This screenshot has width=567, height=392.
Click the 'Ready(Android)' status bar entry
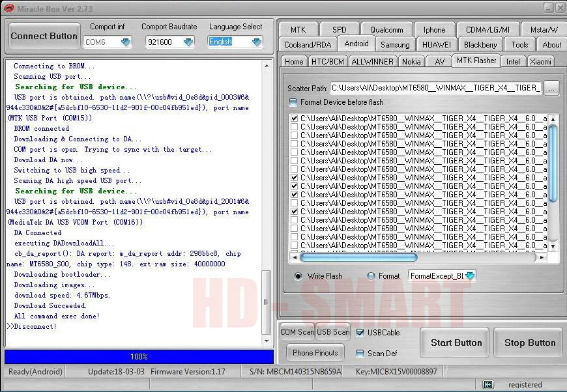[x=35, y=371]
